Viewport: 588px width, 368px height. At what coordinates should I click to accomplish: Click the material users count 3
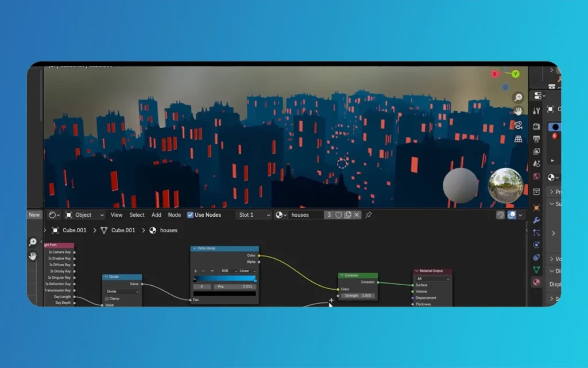pos(329,215)
